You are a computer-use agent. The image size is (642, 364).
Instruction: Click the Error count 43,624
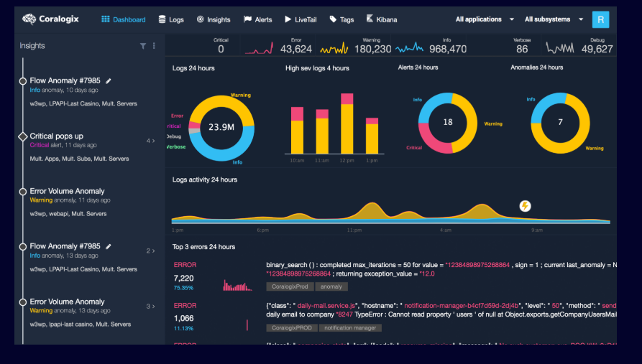[x=296, y=49]
